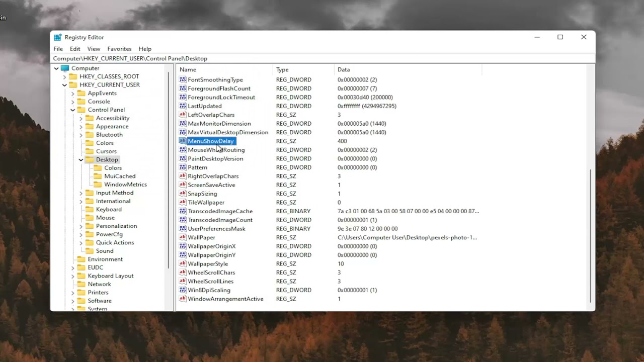
Task: Select the WallpaperStyle value name
Action: tap(208, 264)
